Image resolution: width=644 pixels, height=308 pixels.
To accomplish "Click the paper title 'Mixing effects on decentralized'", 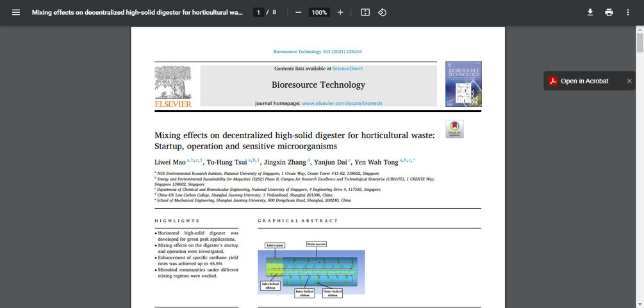I will pos(294,140).
